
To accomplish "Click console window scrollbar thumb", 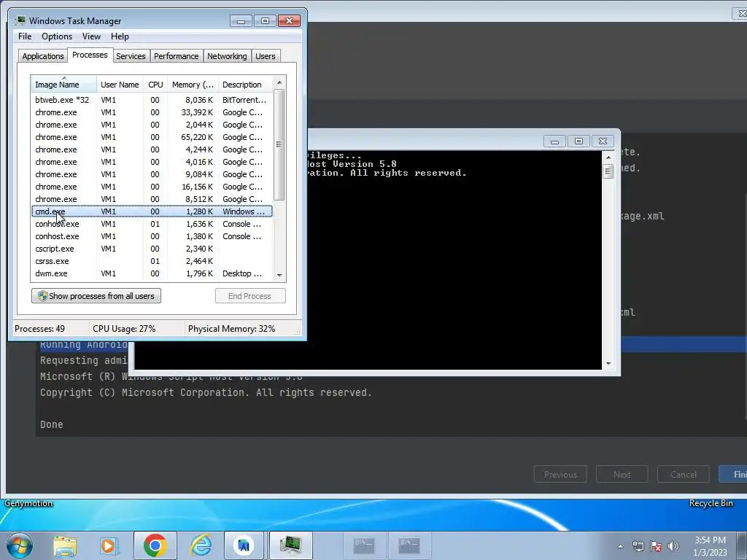I will 608,171.
